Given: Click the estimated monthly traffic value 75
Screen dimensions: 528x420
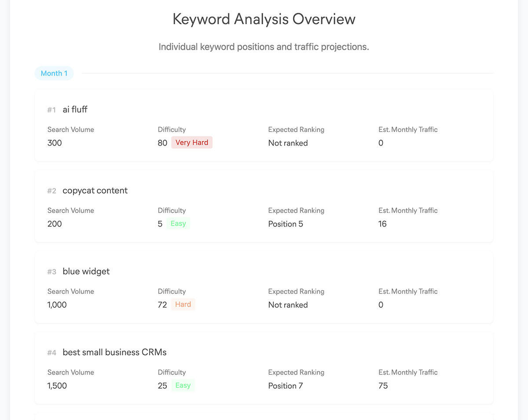Looking at the screenshot, I should pos(383,386).
